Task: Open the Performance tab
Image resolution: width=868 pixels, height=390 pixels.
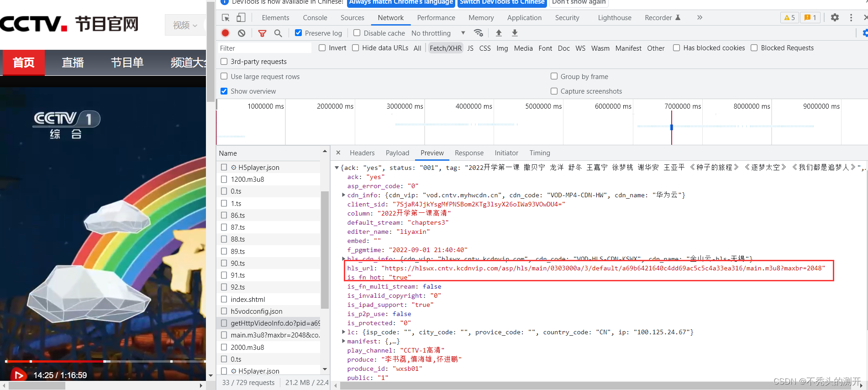Action: coord(436,17)
